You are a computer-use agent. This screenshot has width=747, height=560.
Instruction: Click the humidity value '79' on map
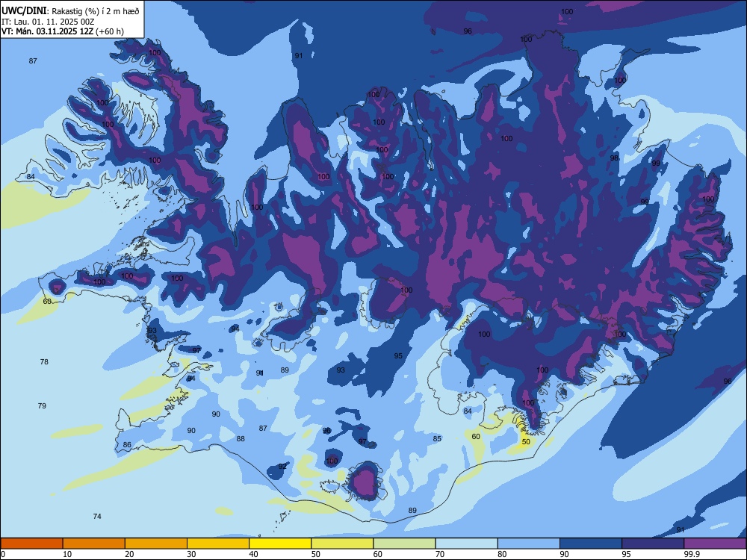click(42, 405)
